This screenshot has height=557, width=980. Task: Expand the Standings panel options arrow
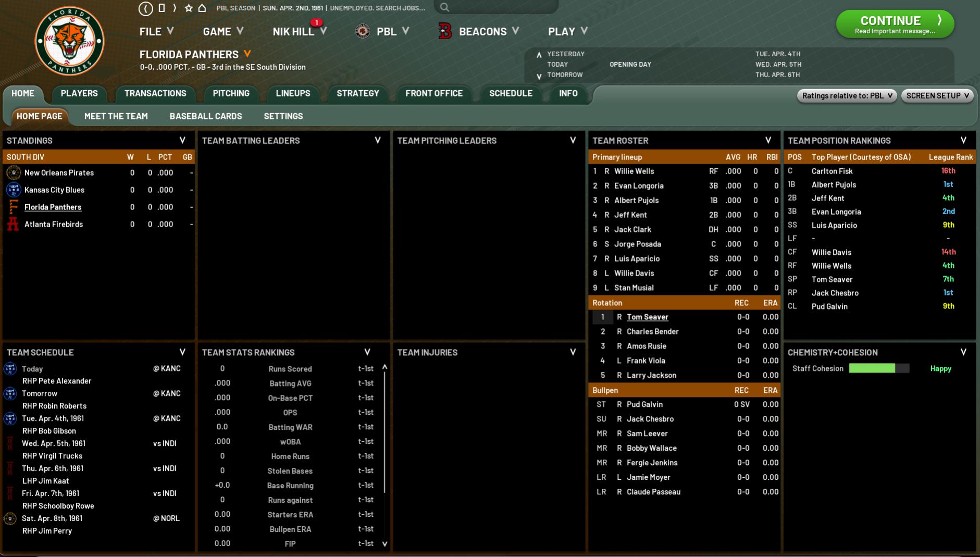182,140
